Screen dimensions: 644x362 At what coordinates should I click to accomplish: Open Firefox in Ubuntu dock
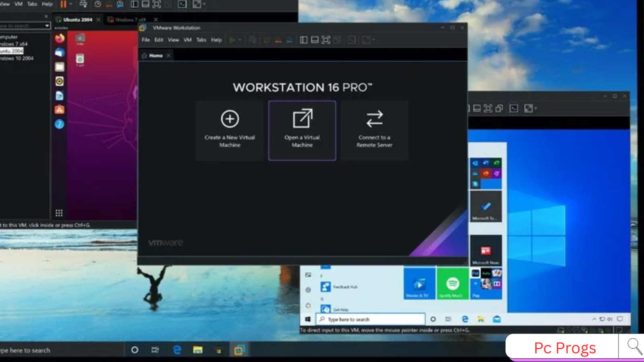tap(60, 38)
